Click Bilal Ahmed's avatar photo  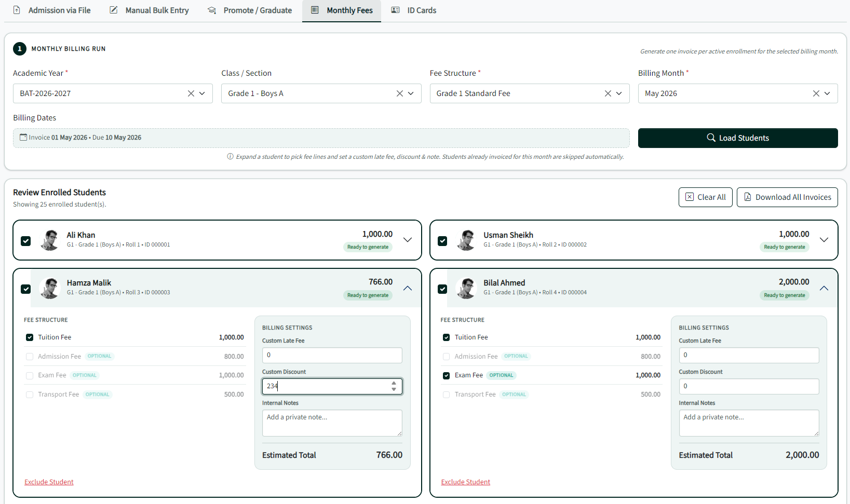tap(466, 288)
